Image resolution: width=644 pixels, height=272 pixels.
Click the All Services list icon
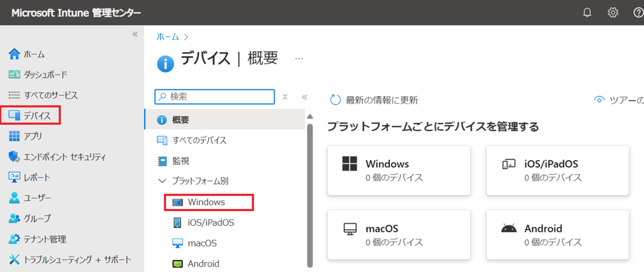point(14,95)
